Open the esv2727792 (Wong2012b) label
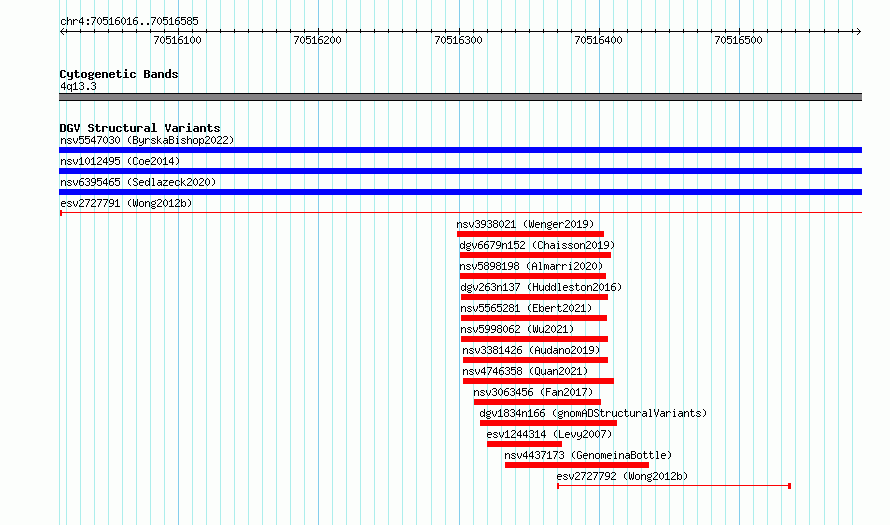 (622, 476)
